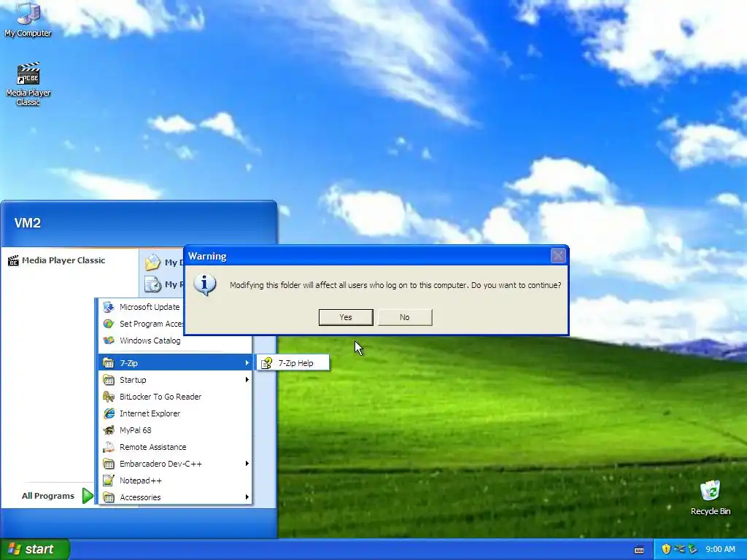Launch BitLocker To Go Reader

(175, 397)
